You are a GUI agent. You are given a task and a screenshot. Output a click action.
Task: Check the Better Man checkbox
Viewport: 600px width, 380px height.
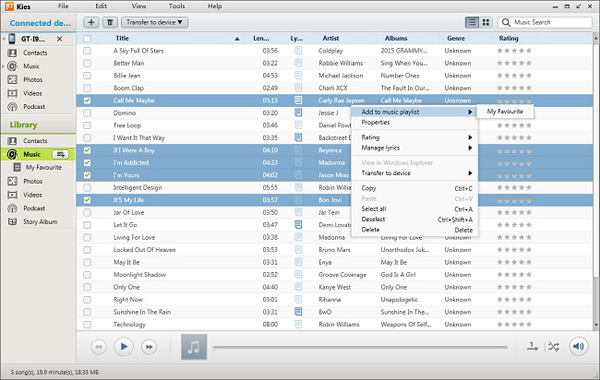coord(87,63)
